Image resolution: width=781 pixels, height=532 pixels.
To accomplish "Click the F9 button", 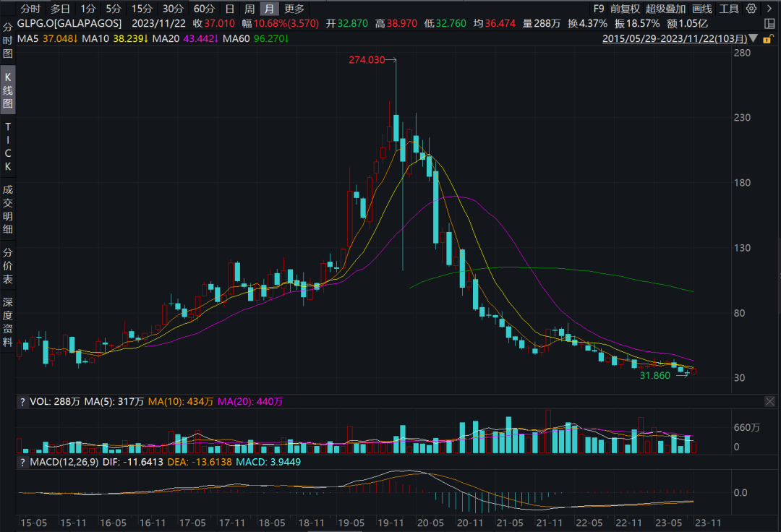I will pyautogui.click(x=598, y=9).
